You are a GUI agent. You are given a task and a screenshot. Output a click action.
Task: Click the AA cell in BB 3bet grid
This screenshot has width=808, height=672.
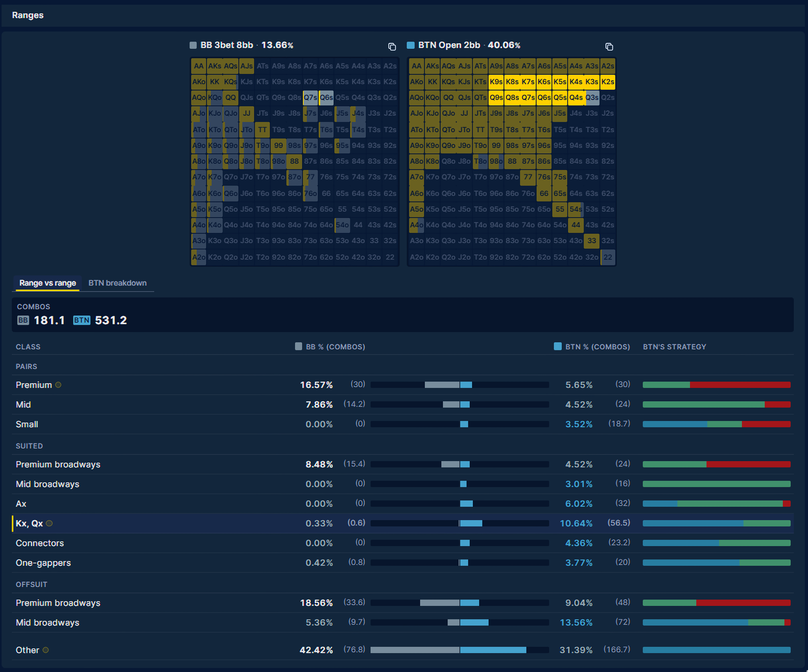(x=199, y=66)
